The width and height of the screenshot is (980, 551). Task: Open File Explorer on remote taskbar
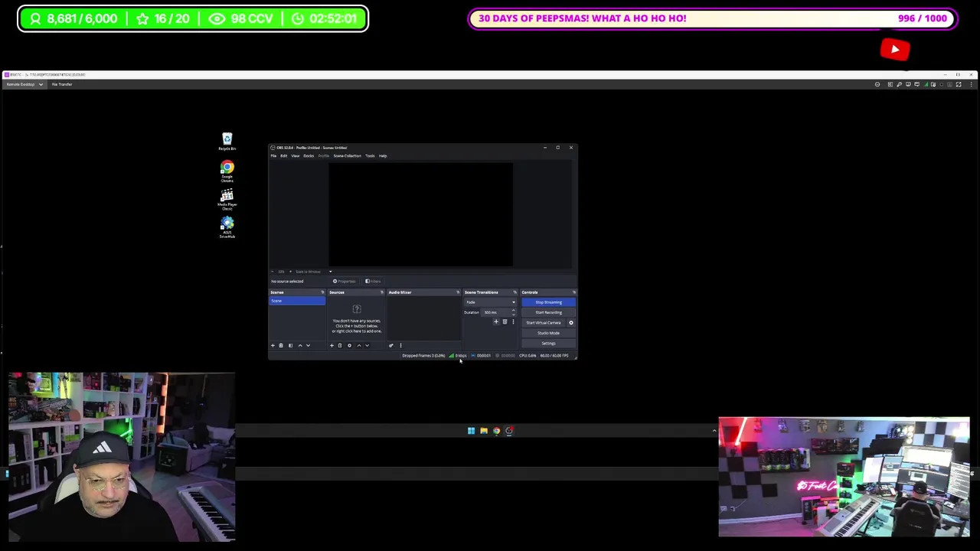pos(484,431)
